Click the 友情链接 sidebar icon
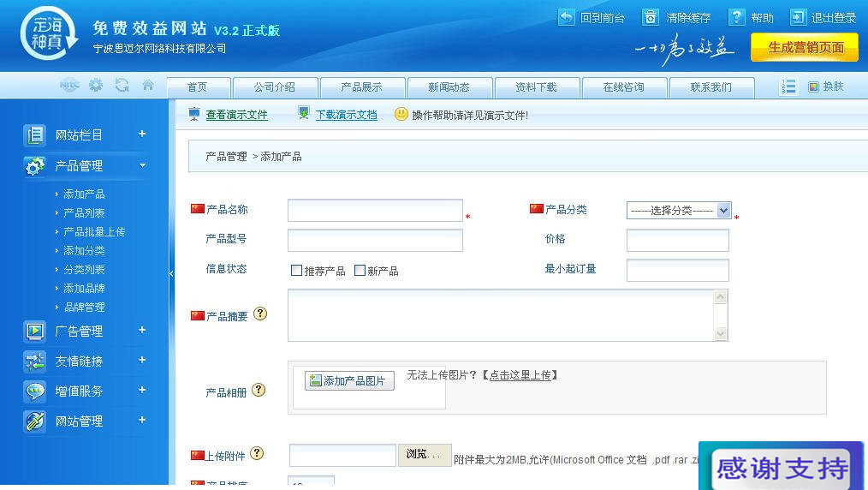Viewport: 868px width, 490px height. [x=35, y=362]
